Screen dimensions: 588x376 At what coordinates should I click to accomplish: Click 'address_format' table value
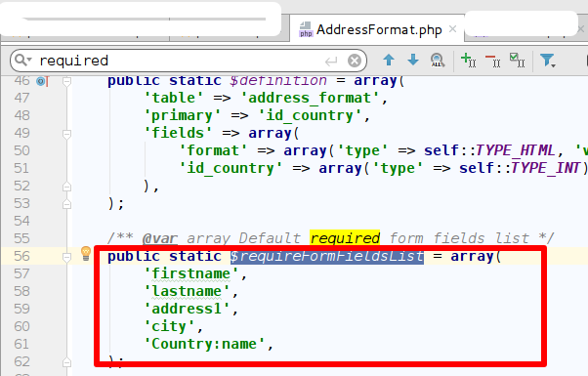(310, 98)
